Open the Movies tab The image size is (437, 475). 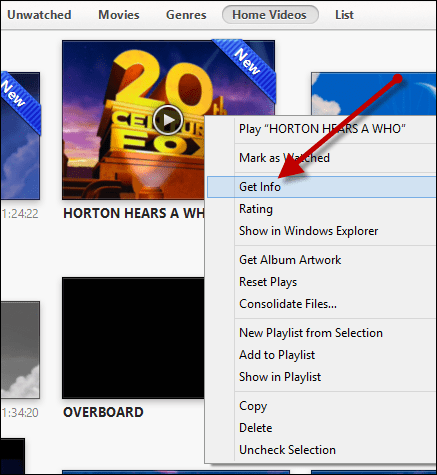pos(119,15)
